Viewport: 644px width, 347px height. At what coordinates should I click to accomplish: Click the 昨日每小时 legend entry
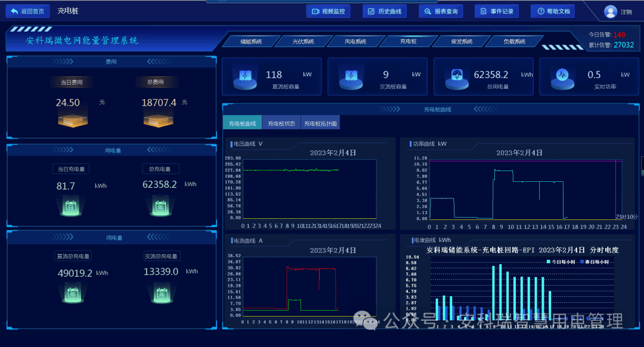[595, 262]
